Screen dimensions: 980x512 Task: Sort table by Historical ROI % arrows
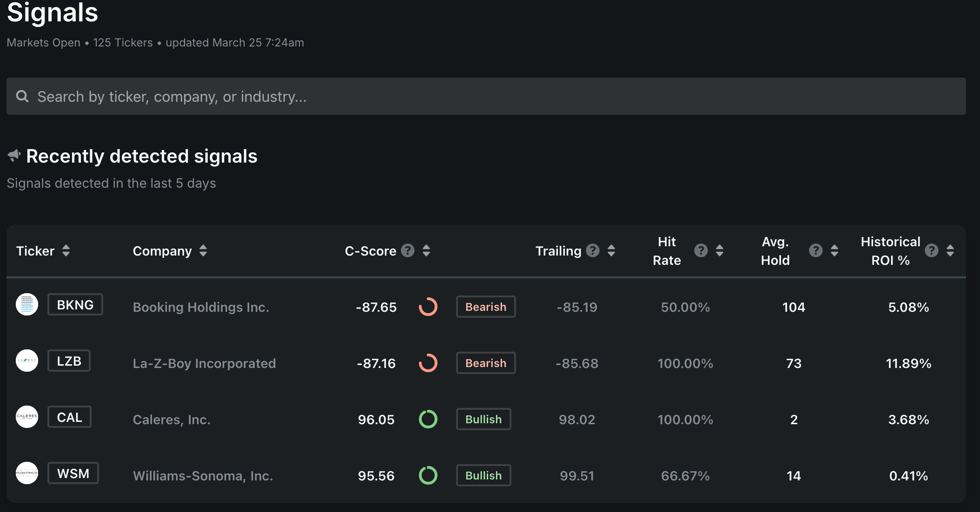(950, 250)
